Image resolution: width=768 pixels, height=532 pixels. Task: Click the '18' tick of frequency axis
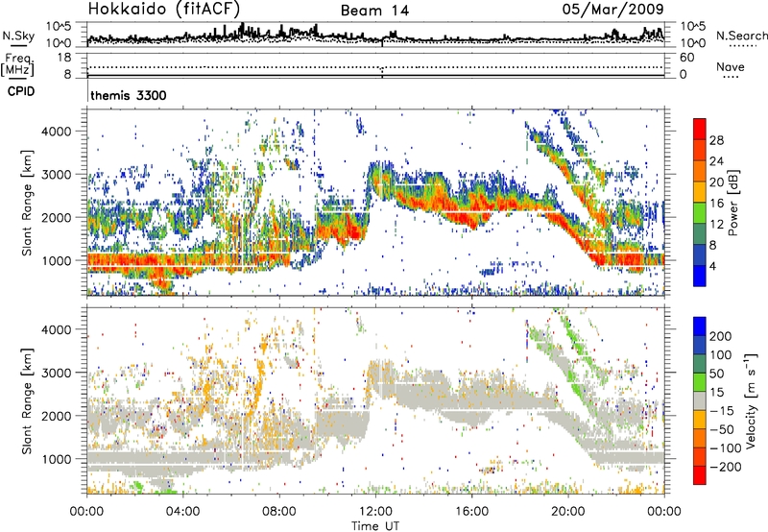(65, 58)
